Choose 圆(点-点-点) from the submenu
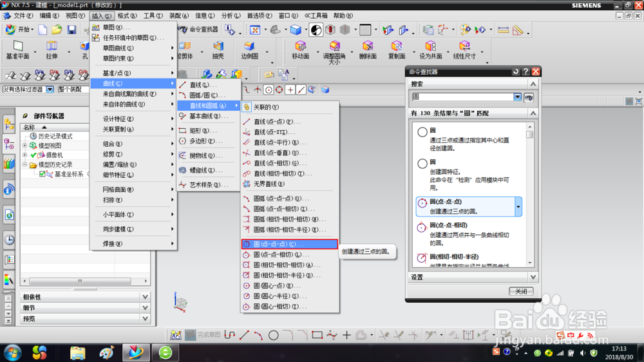 [x=290, y=244]
